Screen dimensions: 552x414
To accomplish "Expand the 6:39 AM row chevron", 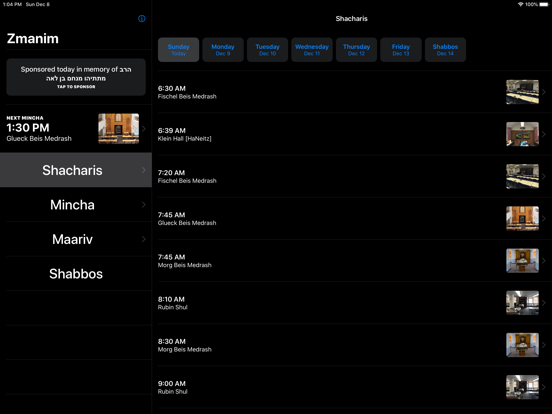I will [544, 134].
